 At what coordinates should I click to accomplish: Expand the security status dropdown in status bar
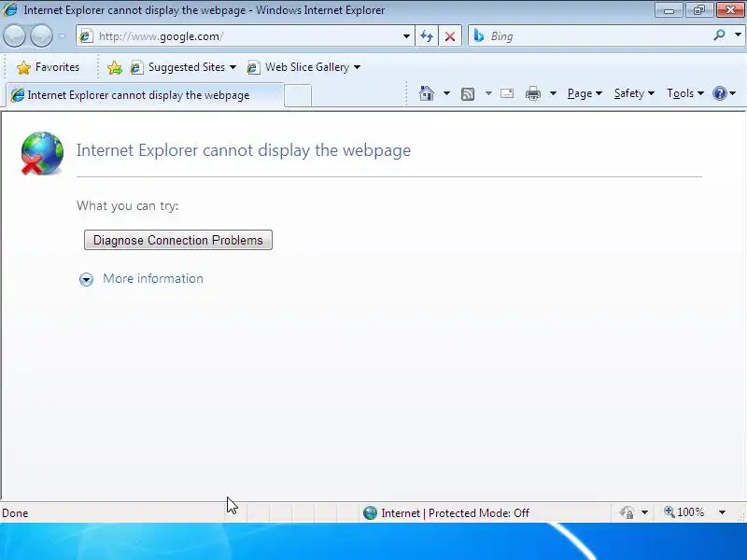pyautogui.click(x=644, y=512)
